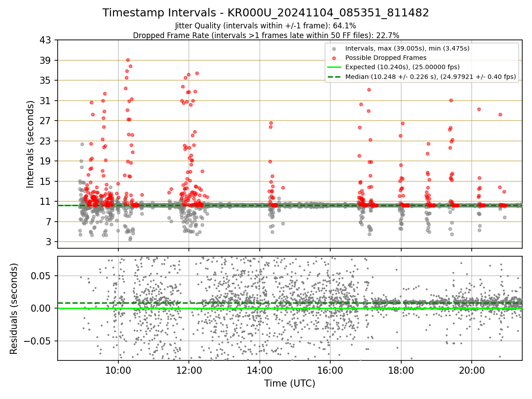Viewport: 532px width, 399px height.
Task: Click the 39 interval tick label
Action: tap(46, 60)
